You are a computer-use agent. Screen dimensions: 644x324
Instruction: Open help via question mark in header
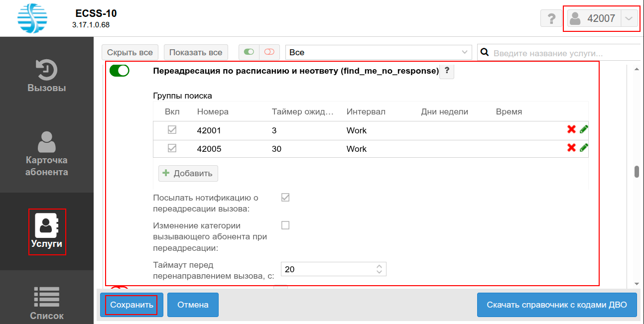[551, 19]
